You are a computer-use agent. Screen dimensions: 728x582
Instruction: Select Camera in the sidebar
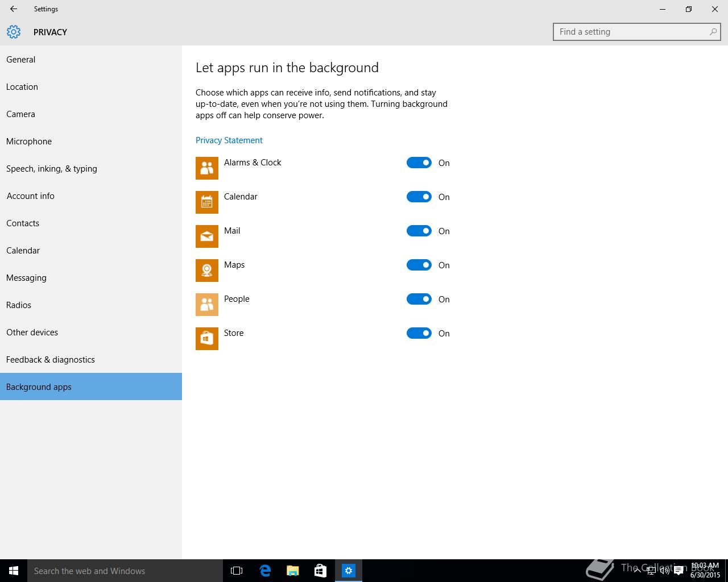point(91,114)
